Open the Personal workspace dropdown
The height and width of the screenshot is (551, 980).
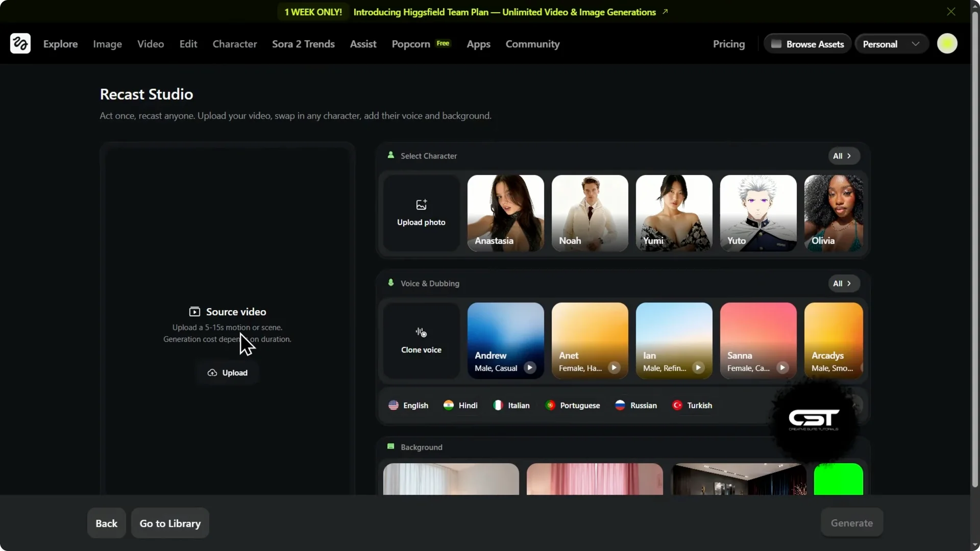tap(891, 43)
